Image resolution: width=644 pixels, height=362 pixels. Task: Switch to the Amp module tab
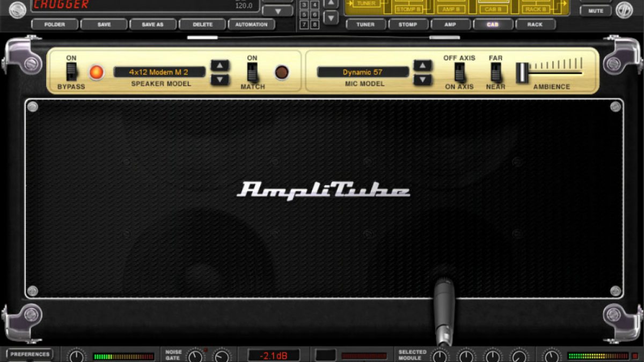point(450,25)
